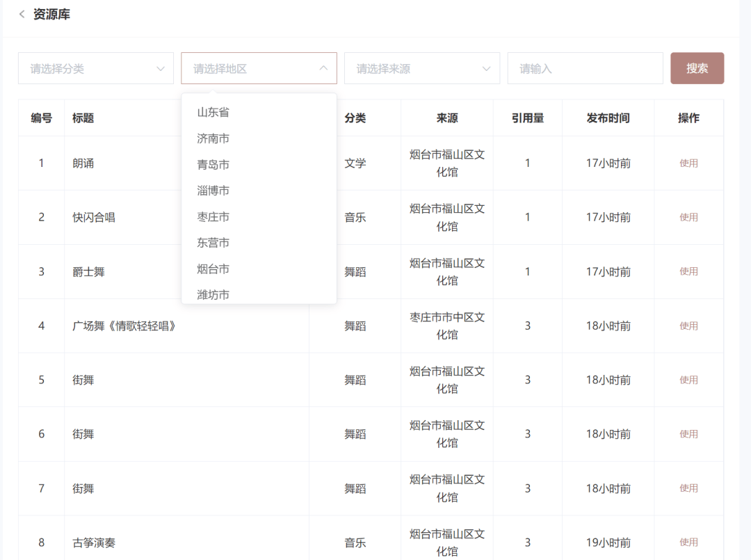Pick 淄博市 in the region dropdown
Image resolution: width=751 pixels, height=560 pixels.
click(213, 191)
